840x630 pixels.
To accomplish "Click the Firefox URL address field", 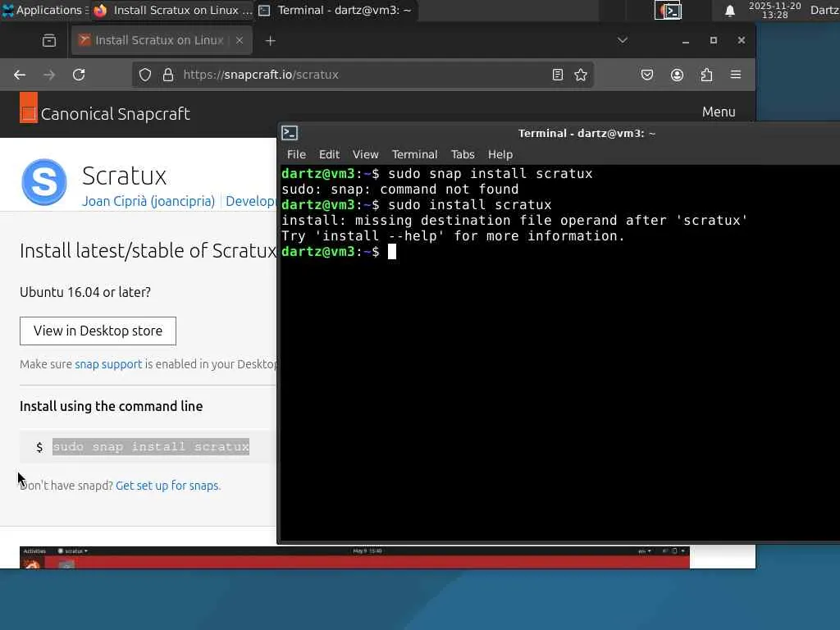I will [364, 75].
